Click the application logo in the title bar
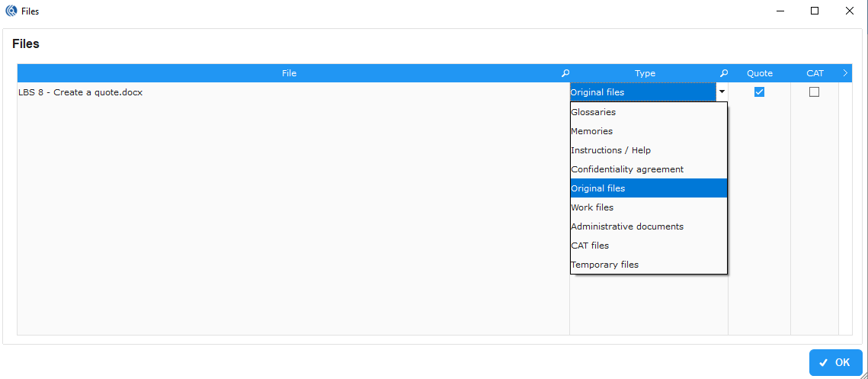868x379 pixels. click(x=11, y=11)
